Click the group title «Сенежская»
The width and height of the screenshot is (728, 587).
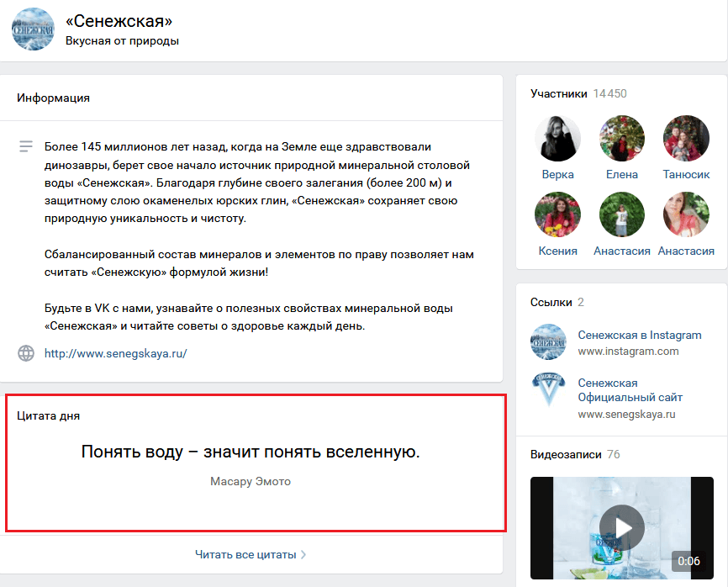[119, 21]
